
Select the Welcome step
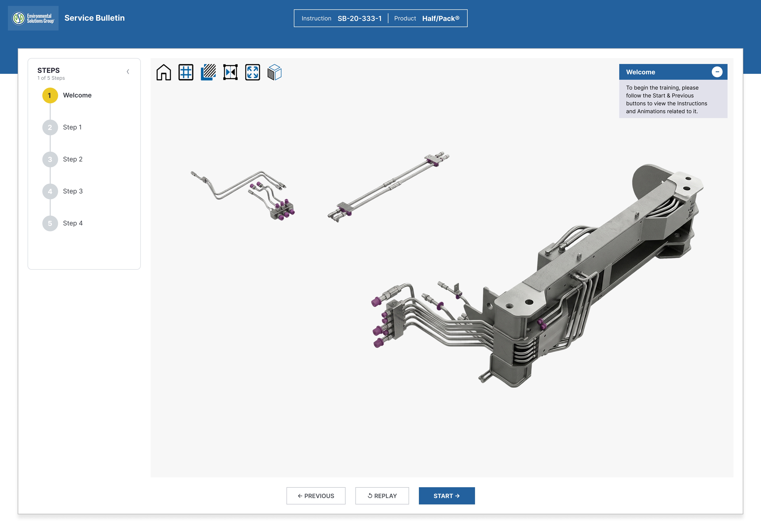point(77,95)
